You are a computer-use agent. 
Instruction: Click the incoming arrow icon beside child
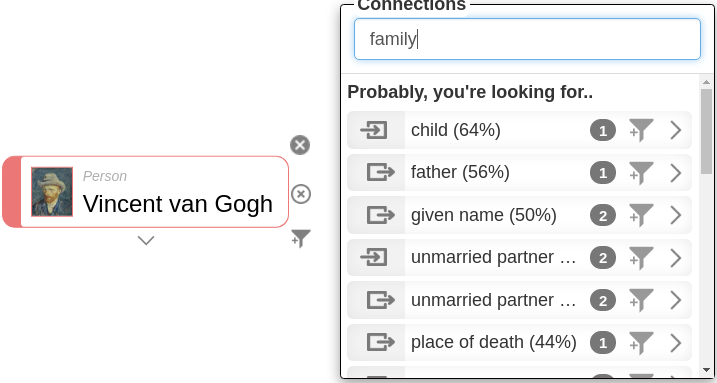[374, 130]
